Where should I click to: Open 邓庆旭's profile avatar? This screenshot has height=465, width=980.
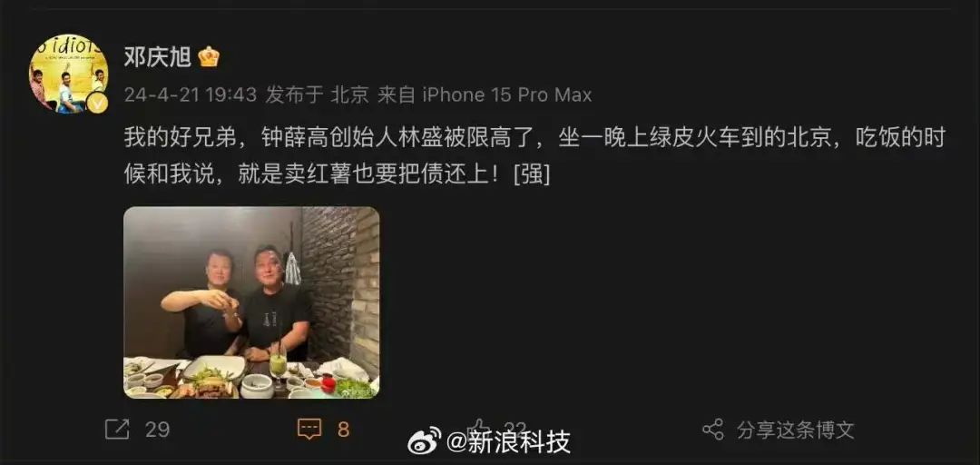(69, 74)
